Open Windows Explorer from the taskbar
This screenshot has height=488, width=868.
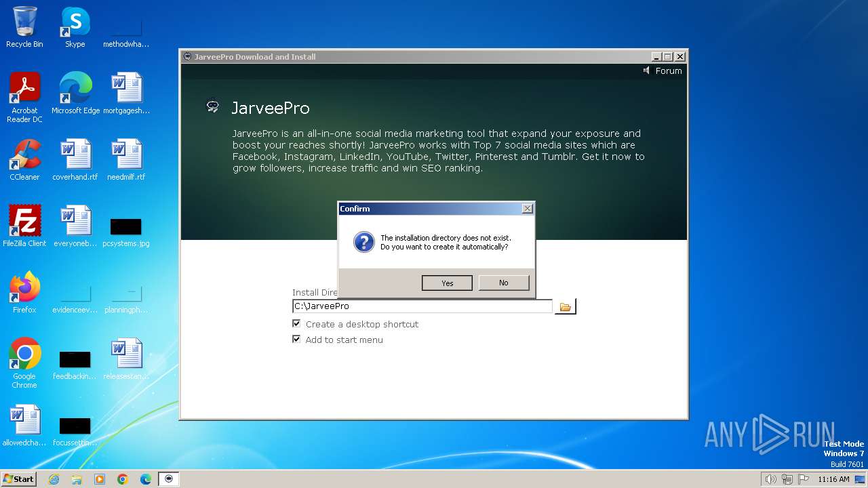point(77,479)
